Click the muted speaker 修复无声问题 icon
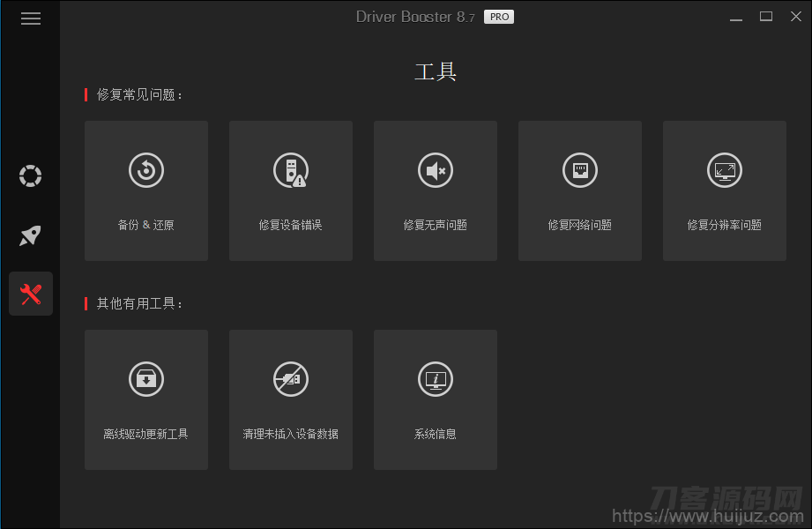The image size is (812, 529). tap(436, 170)
